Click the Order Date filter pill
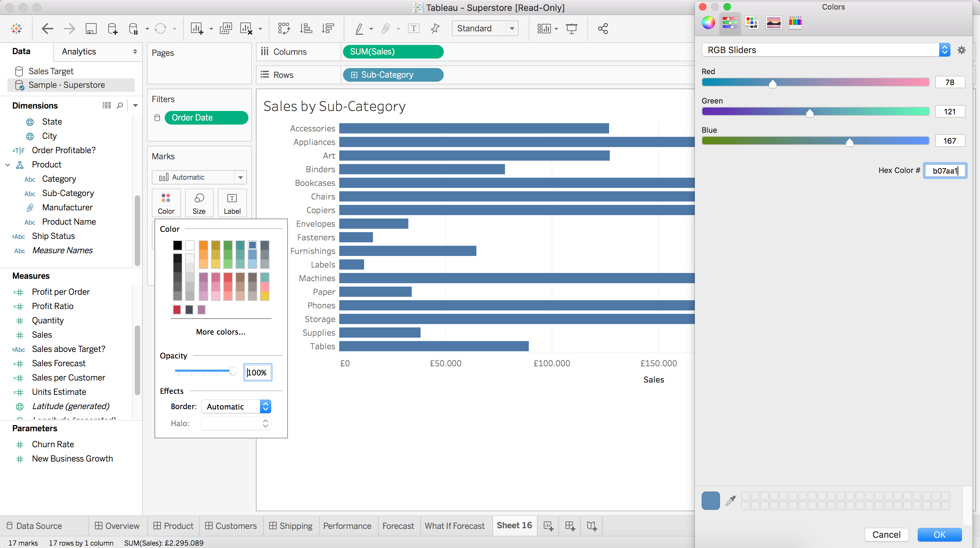The width and height of the screenshot is (980, 548). [206, 117]
